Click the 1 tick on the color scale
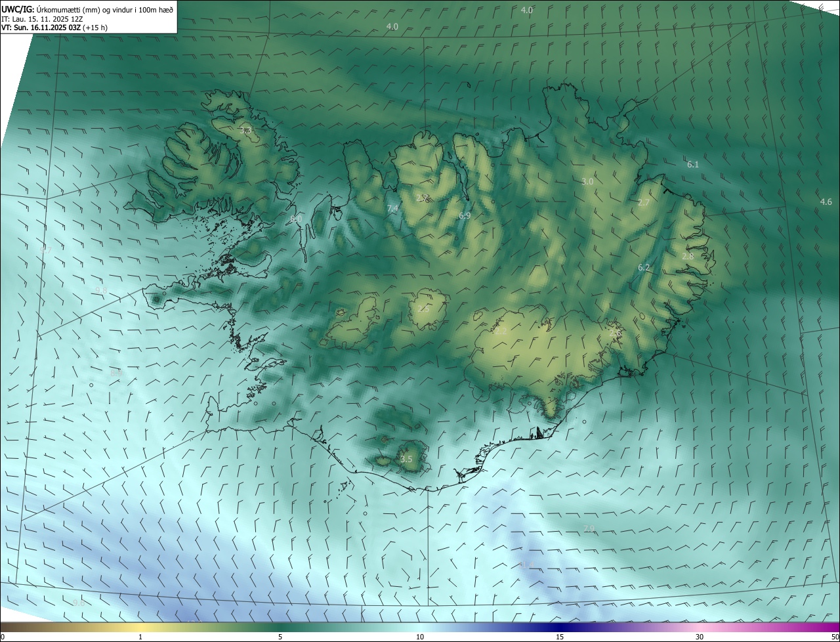Viewport: 840px width, 642px height. click(140, 637)
